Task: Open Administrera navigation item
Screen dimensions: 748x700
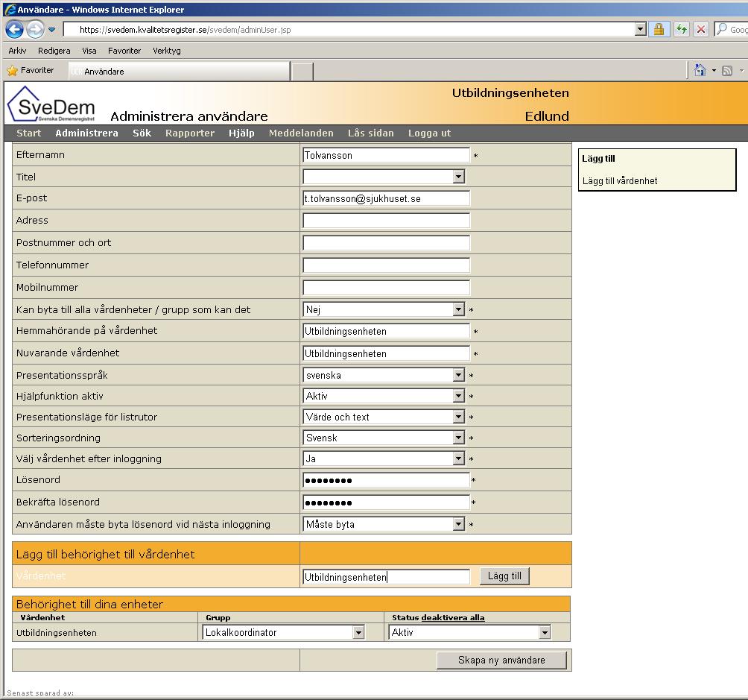Action: (86, 133)
